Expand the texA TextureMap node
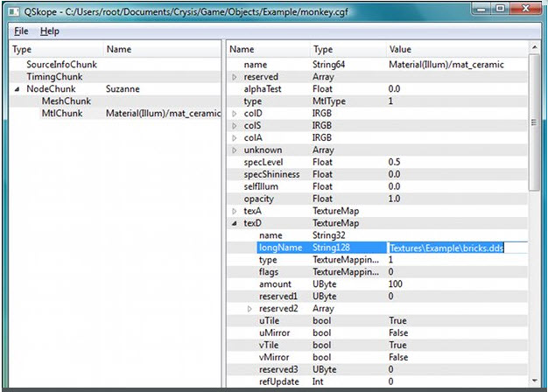Image resolution: width=548 pixels, height=392 pixels. coord(235,212)
